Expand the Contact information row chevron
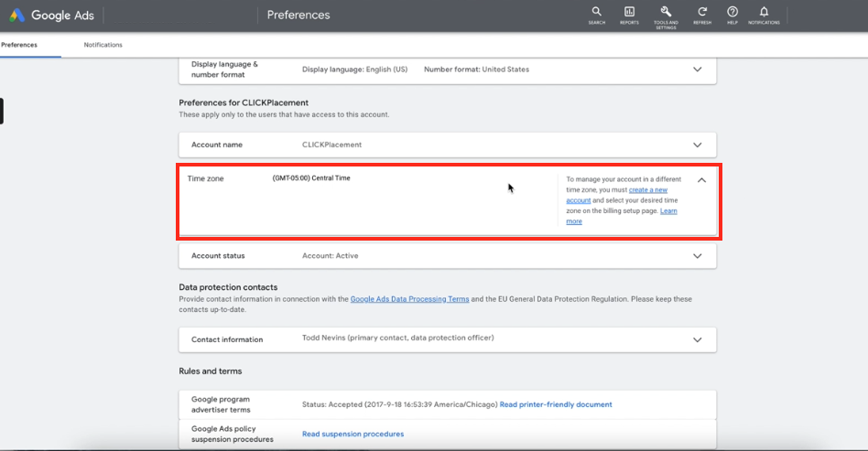The width and height of the screenshot is (868, 451). (x=698, y=339)
